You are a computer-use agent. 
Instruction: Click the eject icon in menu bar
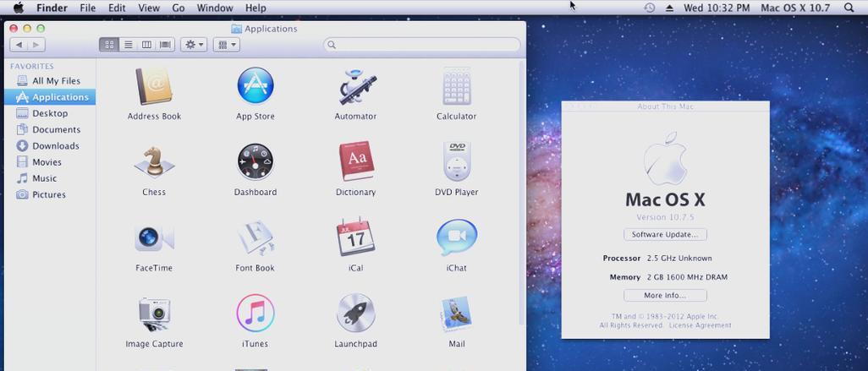pyautogui.click(x=669, y=8)
